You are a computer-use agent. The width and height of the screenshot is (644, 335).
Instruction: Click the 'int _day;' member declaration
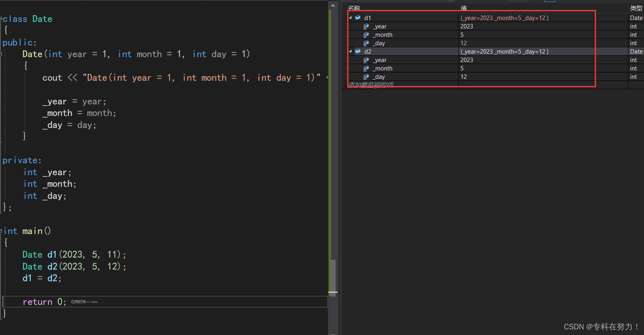[45, 196]
